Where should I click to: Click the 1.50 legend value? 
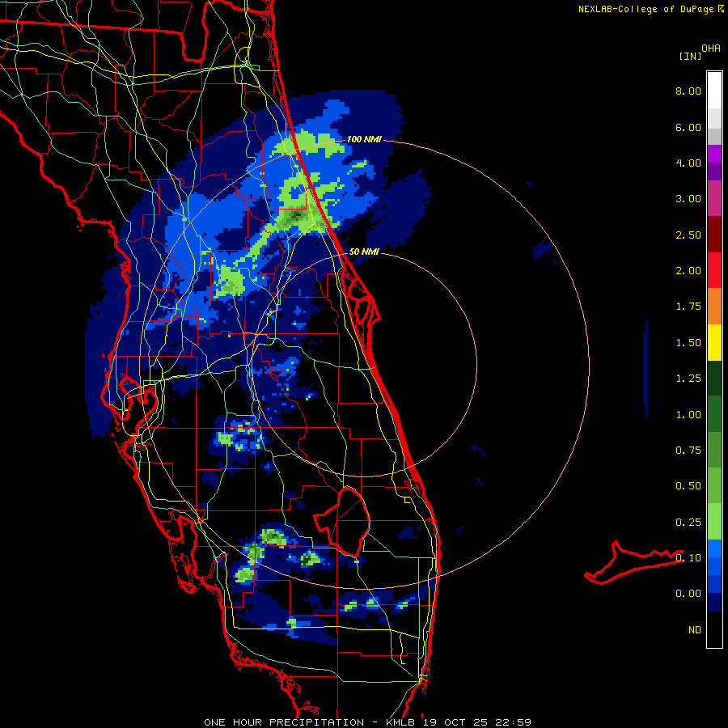pyautogui.click(x=688, y=343)
